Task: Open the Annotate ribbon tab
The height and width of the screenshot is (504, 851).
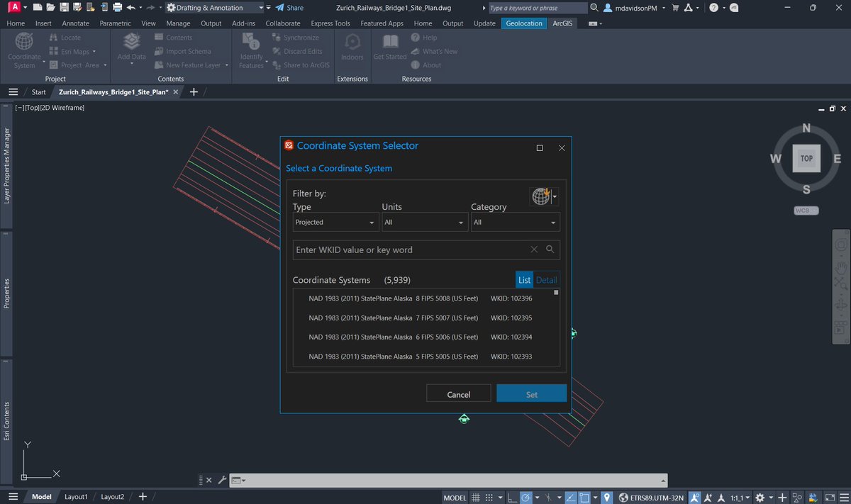Action: click(x=75, y=23)
